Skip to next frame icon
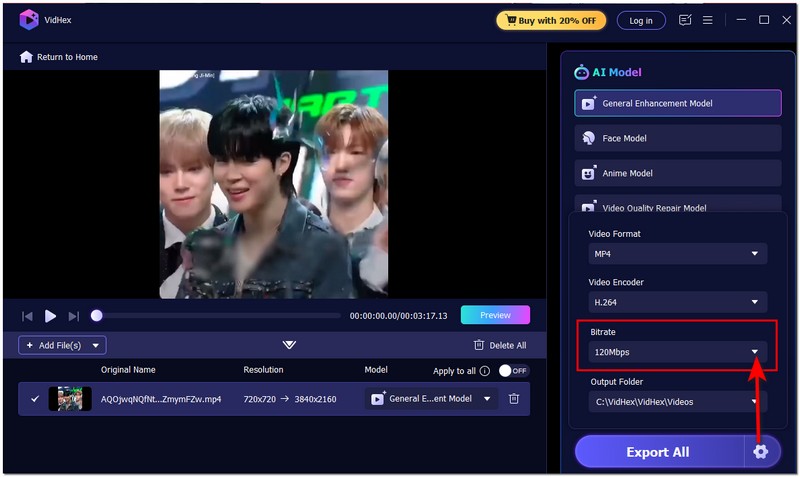 73,316
